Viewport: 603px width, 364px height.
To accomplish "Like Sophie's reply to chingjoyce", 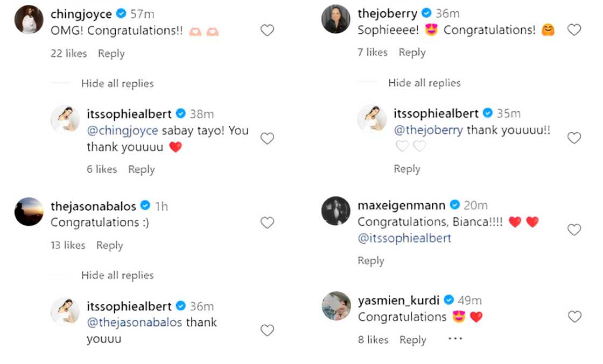I will point(267,139).
